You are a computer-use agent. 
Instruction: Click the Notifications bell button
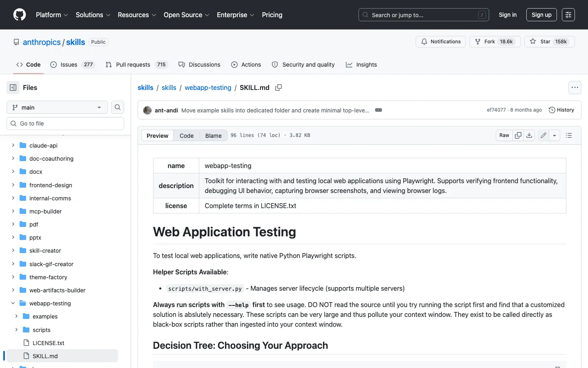pyautogui.click(x=441, y=42)
